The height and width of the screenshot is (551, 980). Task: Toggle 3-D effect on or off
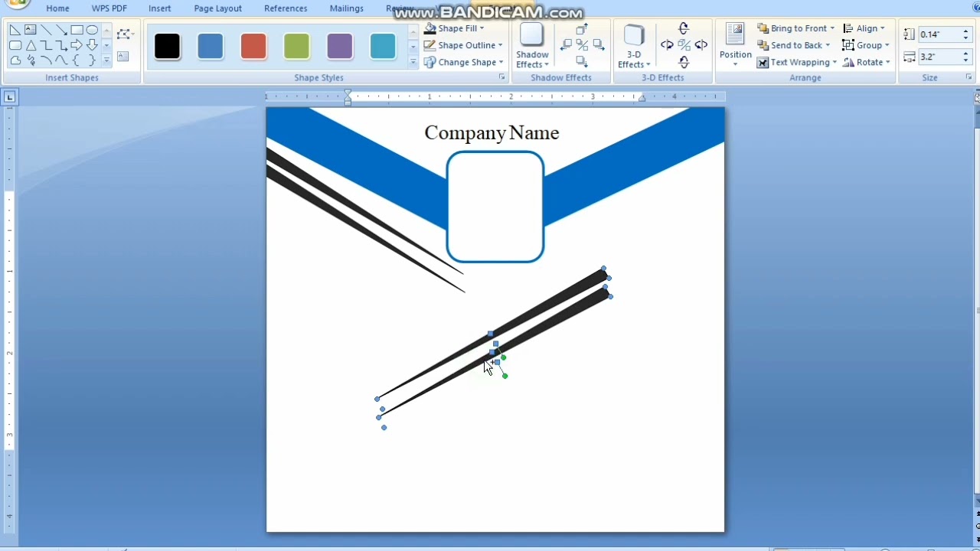(x=684, y=45)
